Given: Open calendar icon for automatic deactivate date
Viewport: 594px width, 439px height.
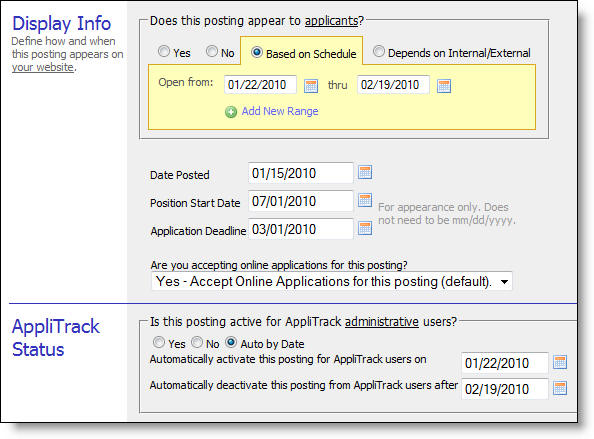Looking at the screenshot, I should [560, 388].
